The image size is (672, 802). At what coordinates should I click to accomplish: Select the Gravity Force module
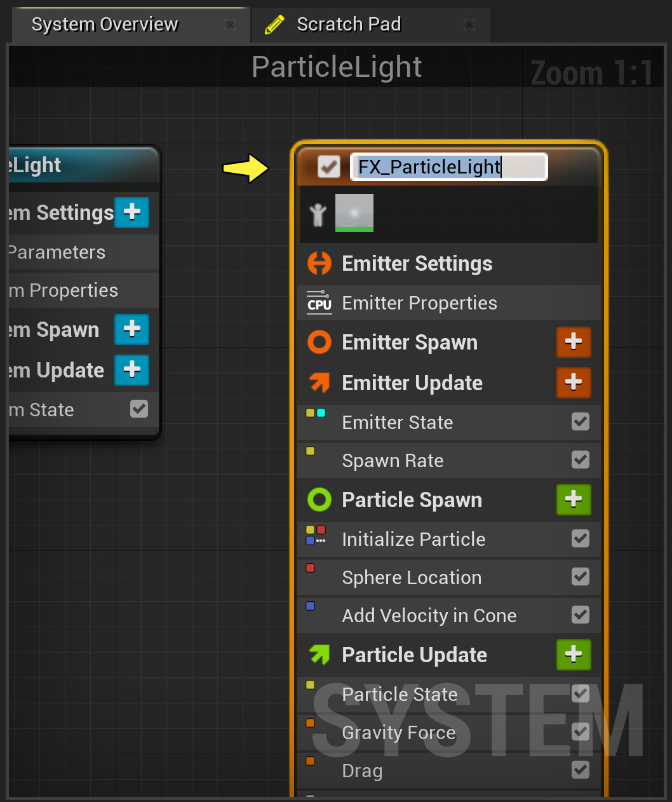point(398,733)
